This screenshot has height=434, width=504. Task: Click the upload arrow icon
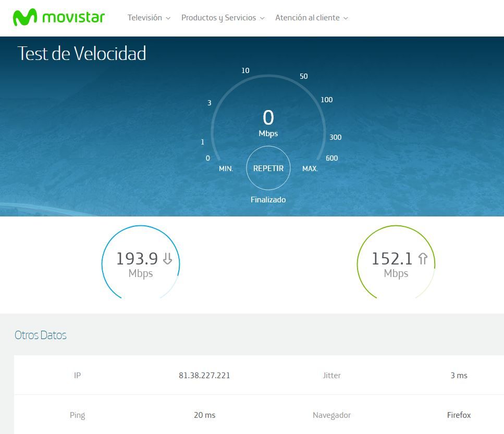[x=423, y=259]
